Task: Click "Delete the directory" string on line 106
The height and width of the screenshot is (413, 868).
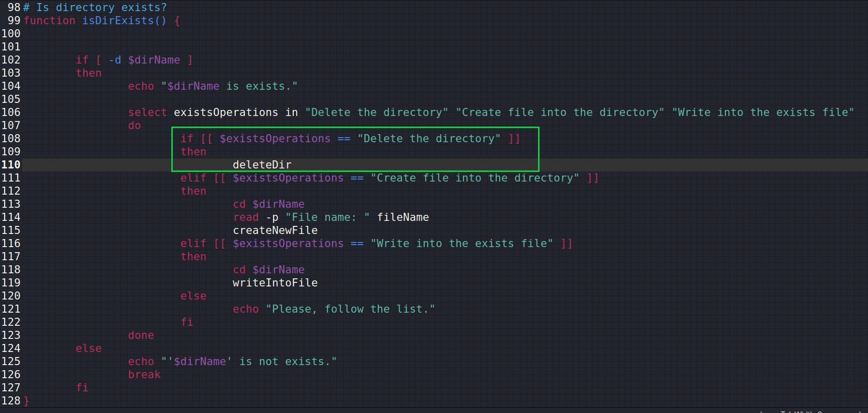Action: [x=377, y=112]
